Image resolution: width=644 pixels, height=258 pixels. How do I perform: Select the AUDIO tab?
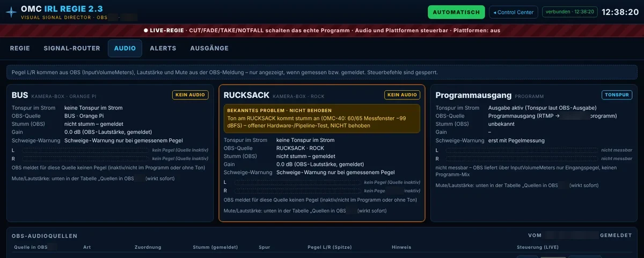coord(125,48)
